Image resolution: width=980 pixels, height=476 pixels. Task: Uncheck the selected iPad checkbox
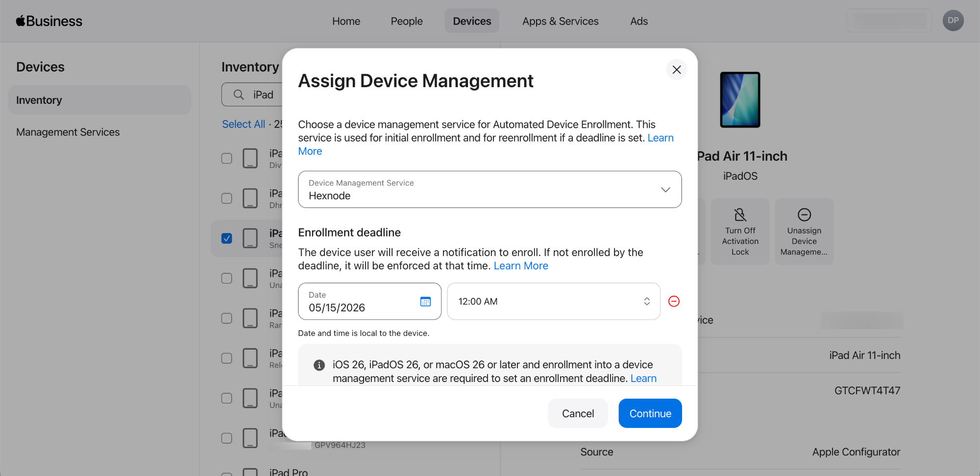[x=227, y=238]
